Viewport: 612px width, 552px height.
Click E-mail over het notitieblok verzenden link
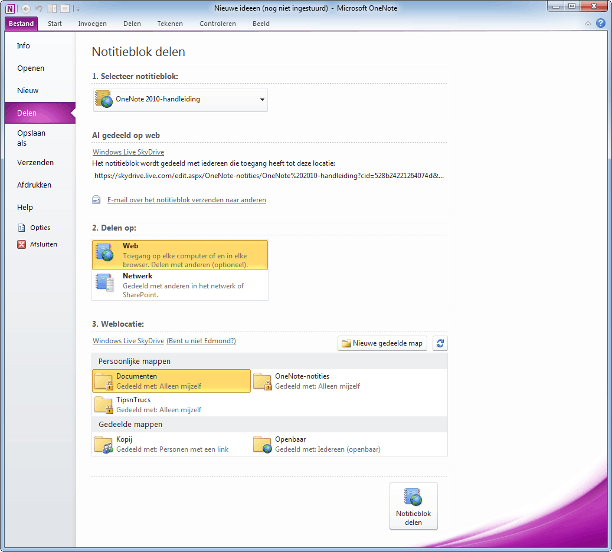coord(187,200)
